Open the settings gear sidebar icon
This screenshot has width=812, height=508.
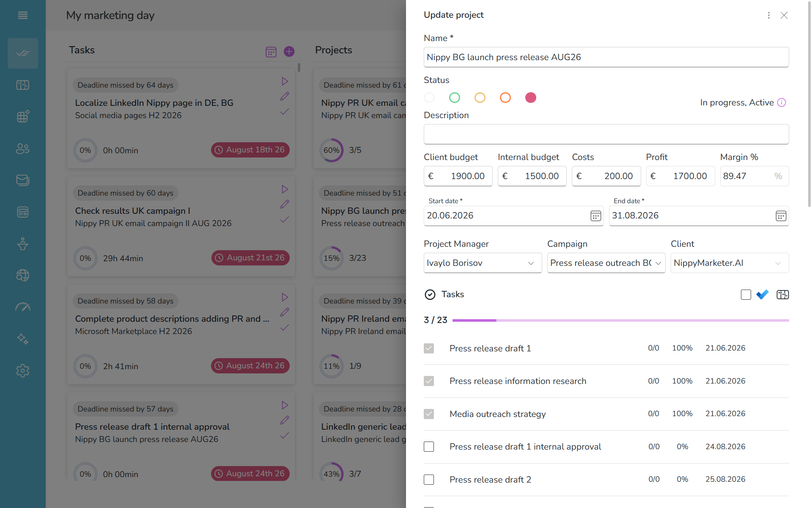coord(23,371)
